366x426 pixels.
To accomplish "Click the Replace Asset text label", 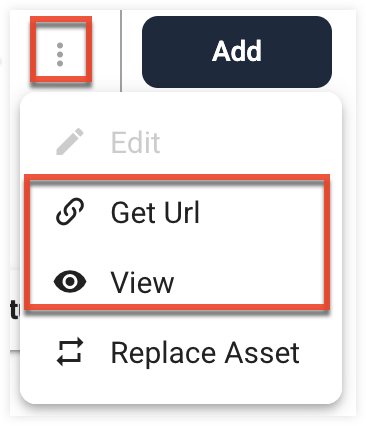I will [x=205, y=352].
